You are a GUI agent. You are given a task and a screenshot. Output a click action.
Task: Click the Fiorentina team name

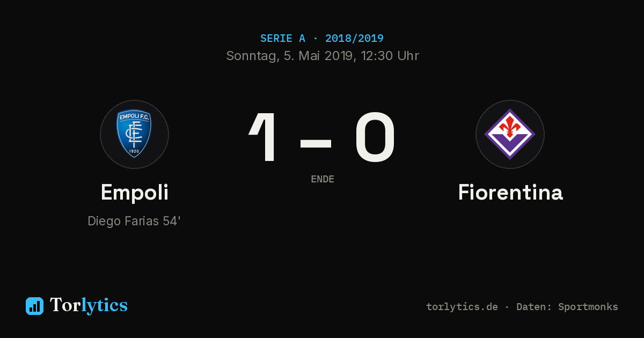[x=510, y=193]
